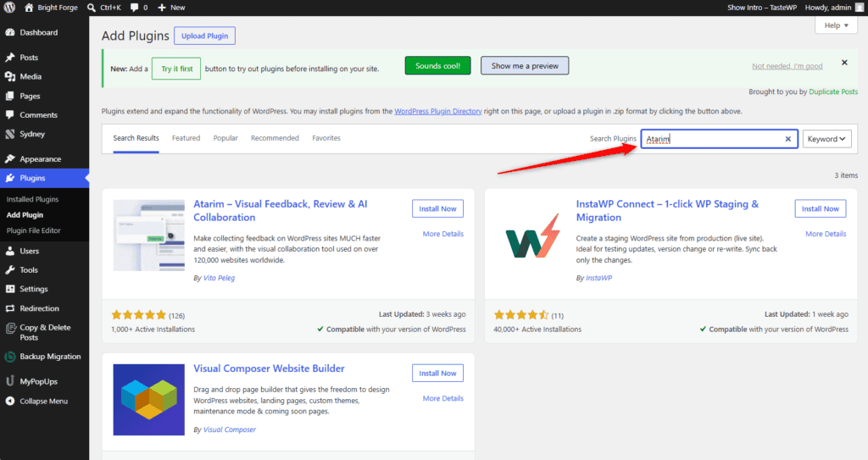This screenshot has width=868, height=460.
Task: Switch to the Recommended tab
Action: (275, 138)
